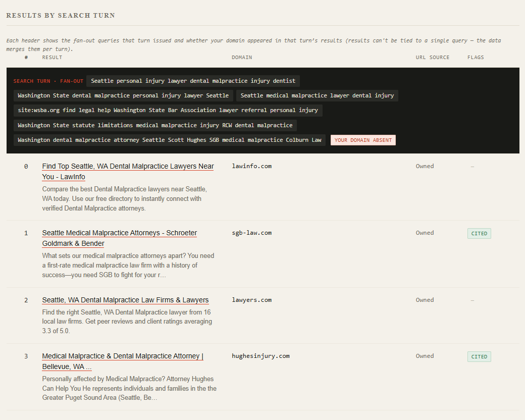This screenshot has width=525, height=420.
Task: Click the lawyers.com domain cell
Action: 252,300
